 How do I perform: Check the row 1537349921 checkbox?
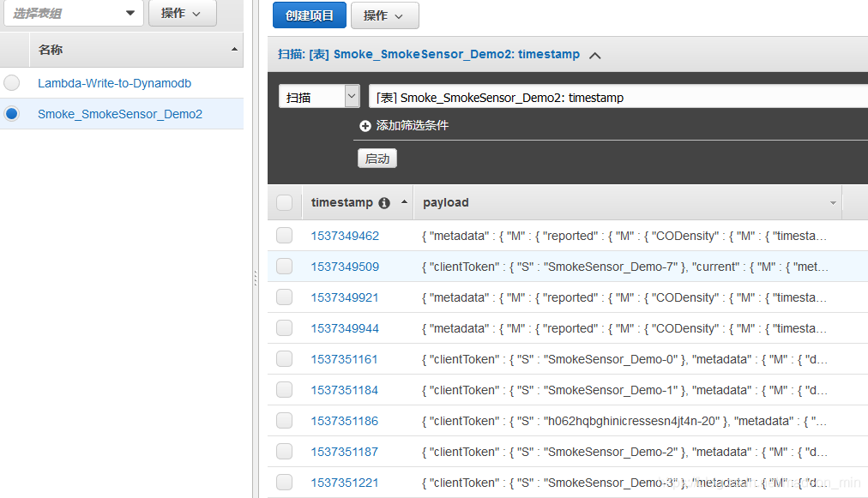click(285, 297)
